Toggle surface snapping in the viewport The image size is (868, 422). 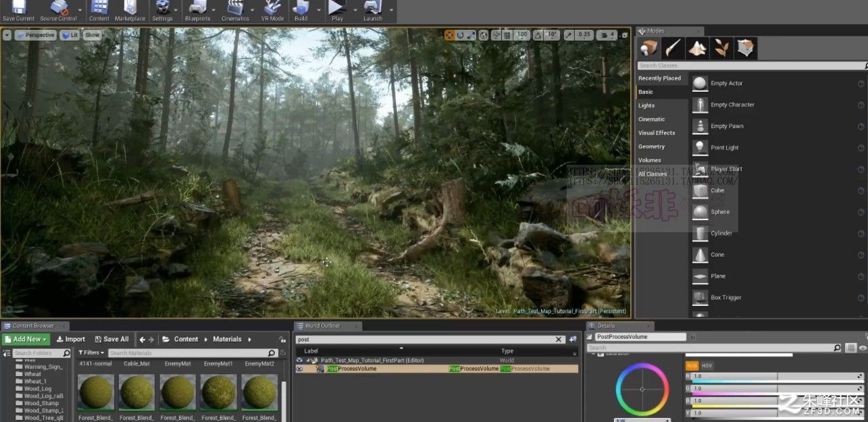[496, 35]
